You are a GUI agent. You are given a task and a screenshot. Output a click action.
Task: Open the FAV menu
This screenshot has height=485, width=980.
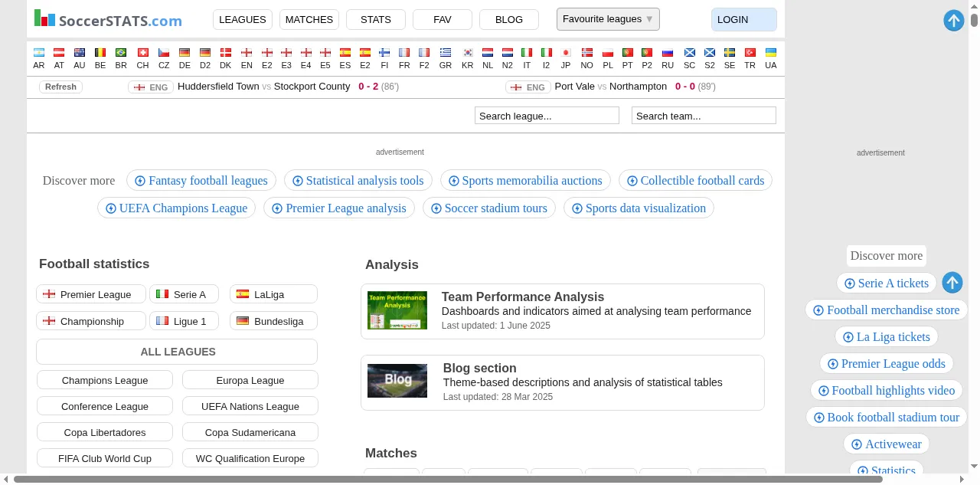coord(443,20)
